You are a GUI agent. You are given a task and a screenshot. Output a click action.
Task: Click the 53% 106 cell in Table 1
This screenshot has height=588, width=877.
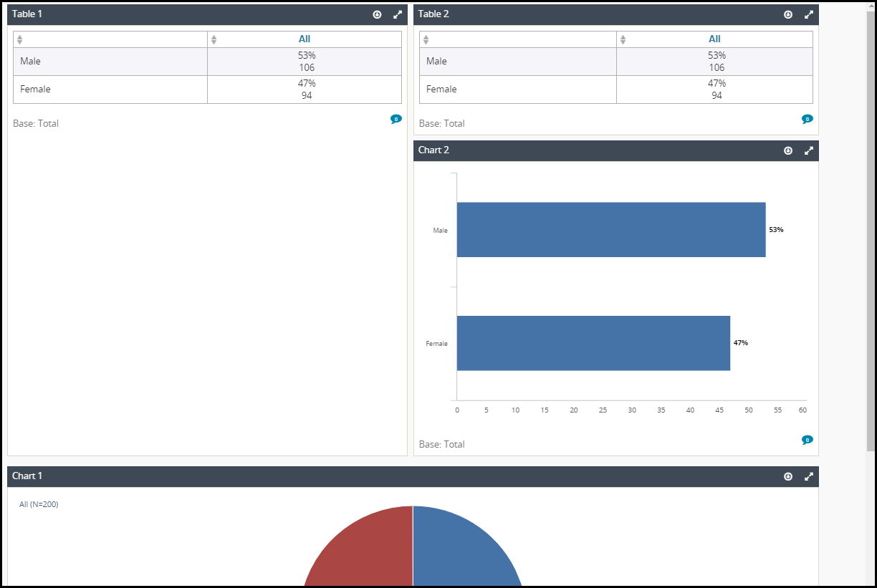(x=305, y=62)
